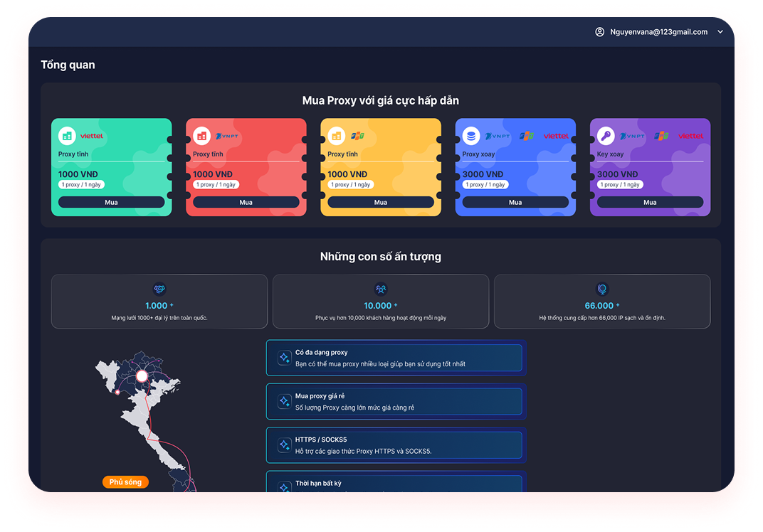Select the Tổng quan page heading
Viewport: 763px width, 532px height.
(68, 65)
